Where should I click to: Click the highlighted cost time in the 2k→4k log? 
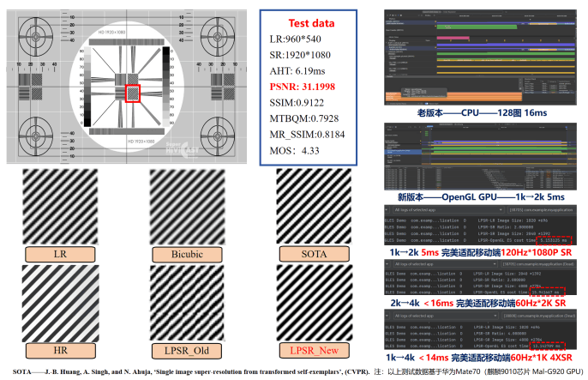[x=548, y=292]
